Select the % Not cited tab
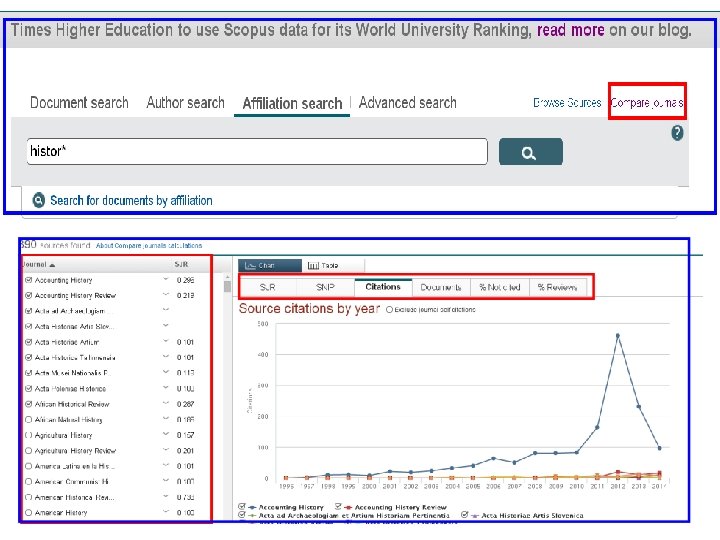Image resolution: width=720 pixels, height=540 pixels. (x=499, y=287)
